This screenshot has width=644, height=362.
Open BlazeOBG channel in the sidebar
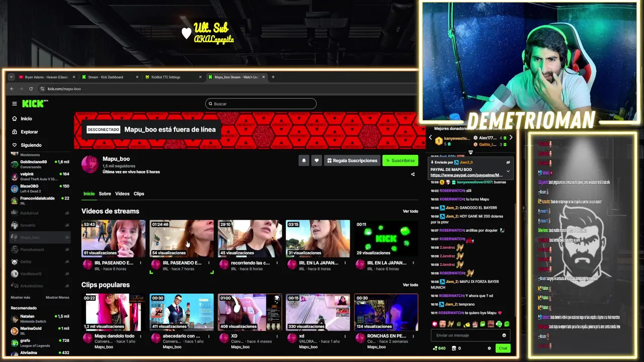click(x=40, y=189)
